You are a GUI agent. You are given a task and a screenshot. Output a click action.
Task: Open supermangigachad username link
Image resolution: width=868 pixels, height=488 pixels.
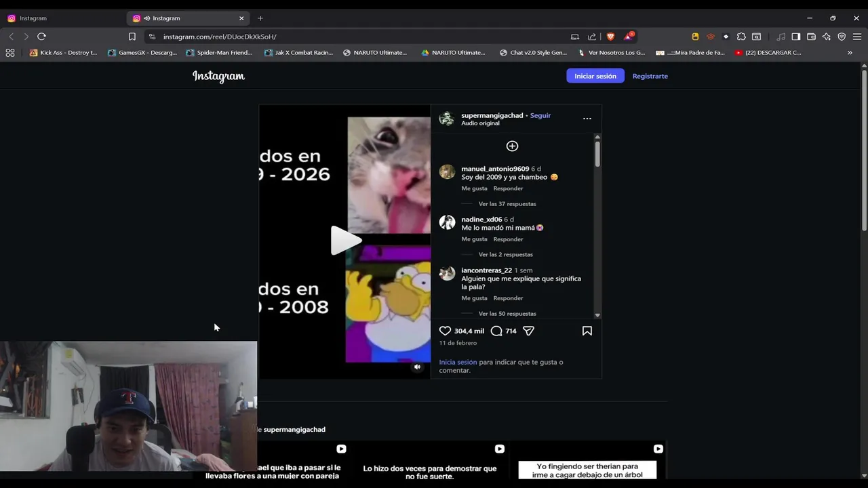pyautogui.click(x=492, y=115)
